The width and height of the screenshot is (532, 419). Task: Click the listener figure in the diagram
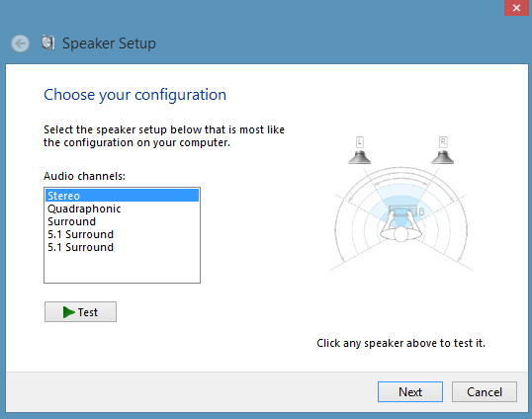(401, 225)
